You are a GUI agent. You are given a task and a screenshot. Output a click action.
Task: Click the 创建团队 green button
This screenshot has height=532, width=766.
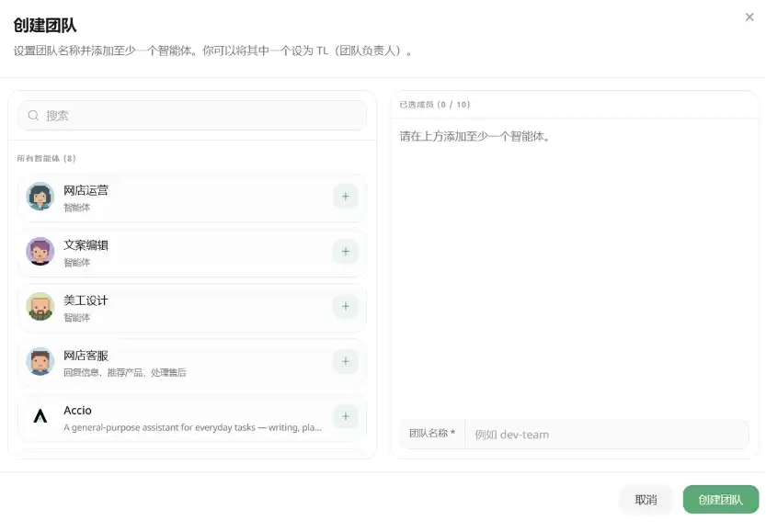pyautogui.click(x=721, y=499)
